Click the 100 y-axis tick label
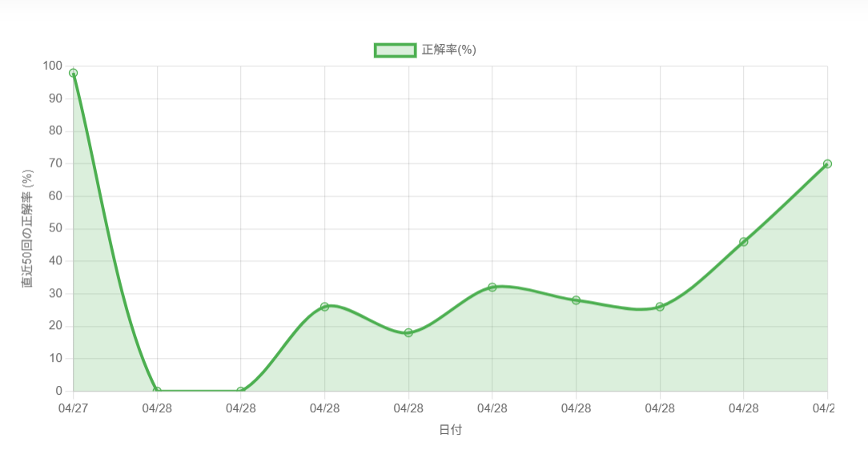 [x=53, y=66]
